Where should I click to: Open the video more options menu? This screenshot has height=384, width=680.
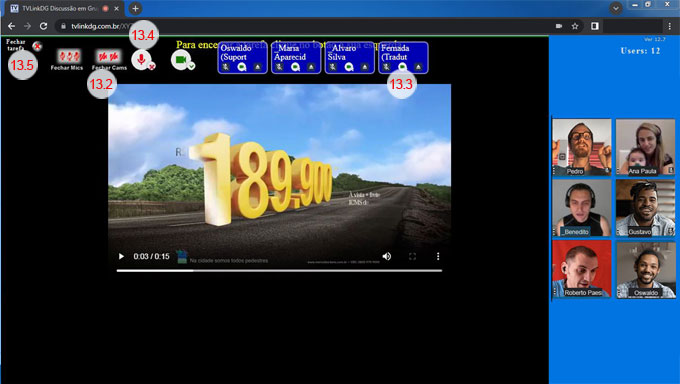(438, 256)
